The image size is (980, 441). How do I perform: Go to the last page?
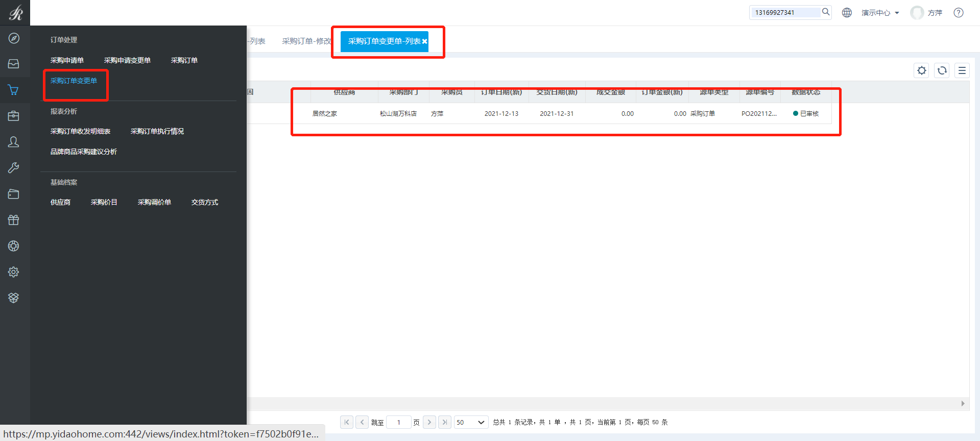(445, 422)
